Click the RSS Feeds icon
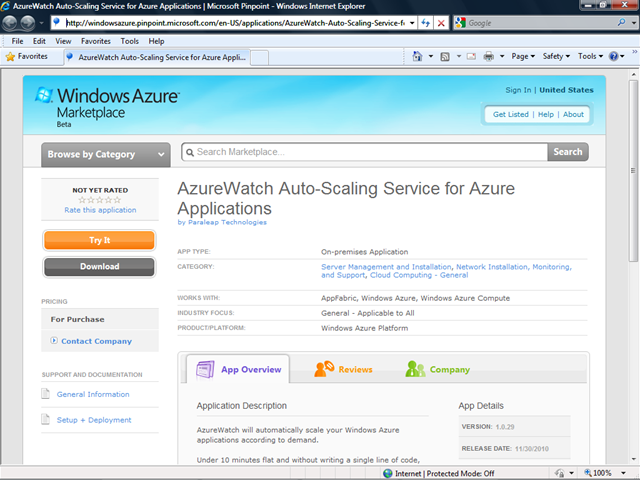This screenshot has height=480, width=640. [445, 57]
